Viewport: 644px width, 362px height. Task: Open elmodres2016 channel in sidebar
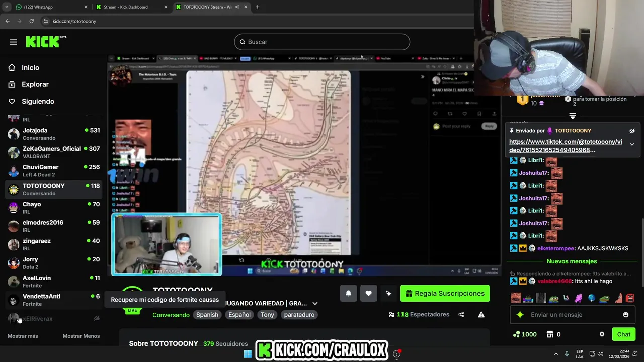[53, 226]
